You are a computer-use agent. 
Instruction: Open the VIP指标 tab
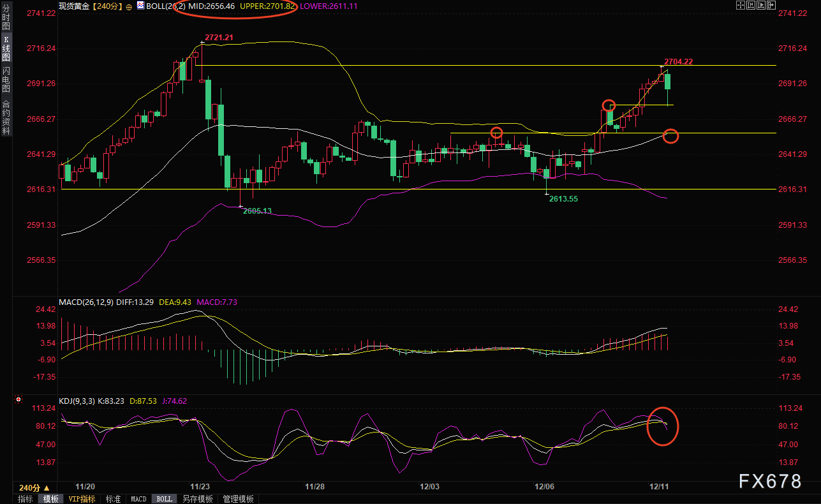click(x=82, y=499)
